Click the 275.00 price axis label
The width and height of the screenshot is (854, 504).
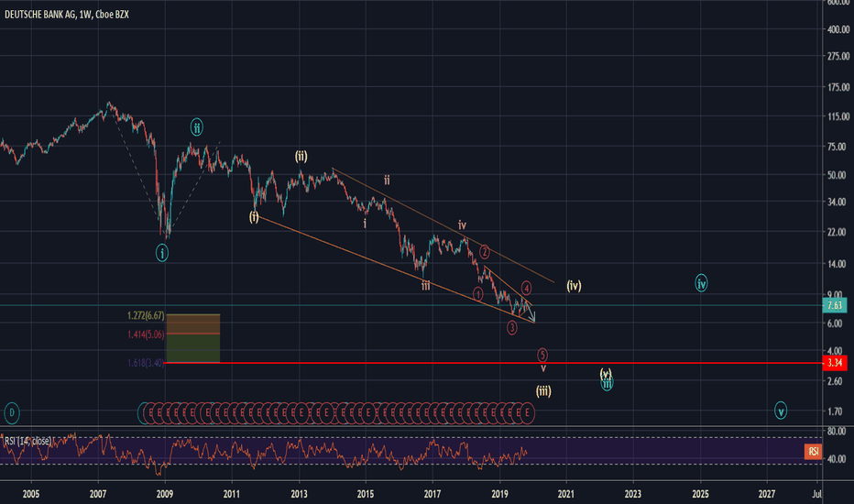(x=838, y=56)
